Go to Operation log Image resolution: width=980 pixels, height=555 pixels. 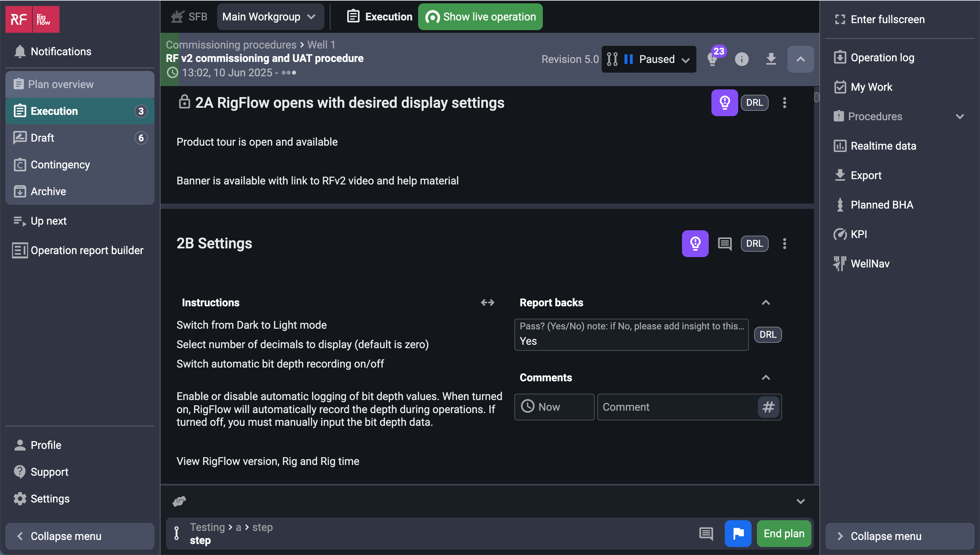point(882,58)
